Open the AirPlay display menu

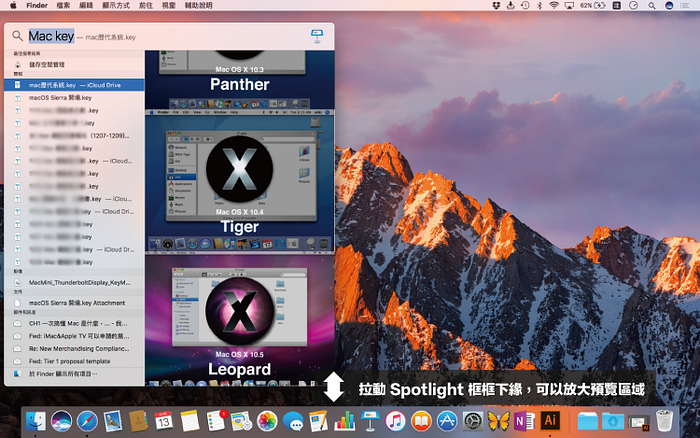coord(569,5)
